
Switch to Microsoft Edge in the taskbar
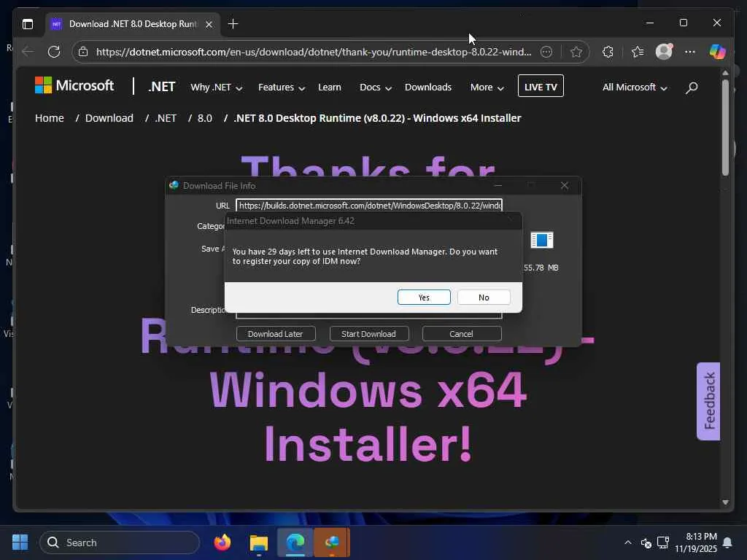pos(295,542)
